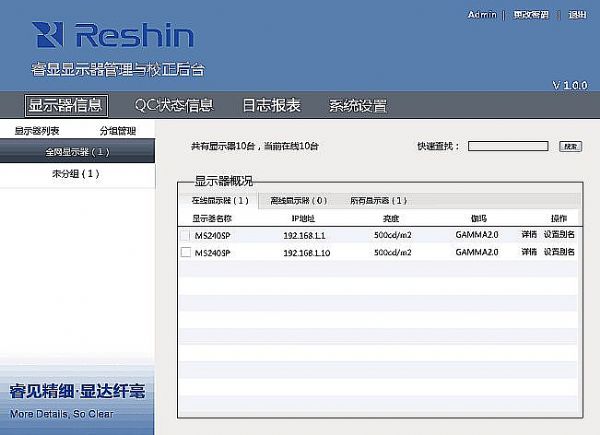Switch to 在线显示器 (1) tab
Viewport: 600px width, 435px height.
219,201
